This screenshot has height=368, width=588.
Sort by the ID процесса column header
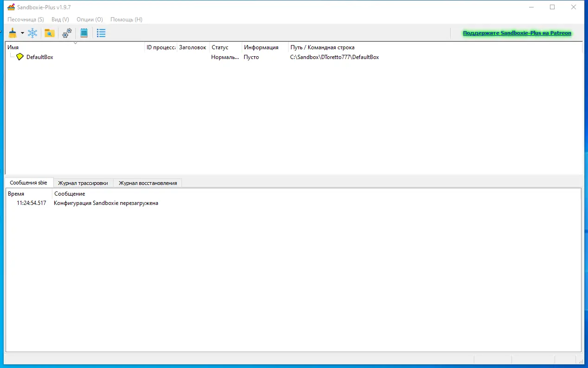161,47
